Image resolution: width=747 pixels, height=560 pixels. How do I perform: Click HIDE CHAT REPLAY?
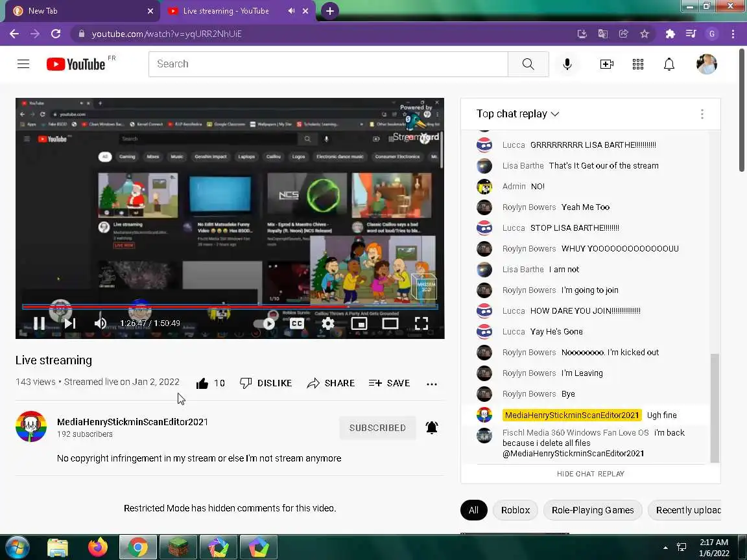pos(590,474)
